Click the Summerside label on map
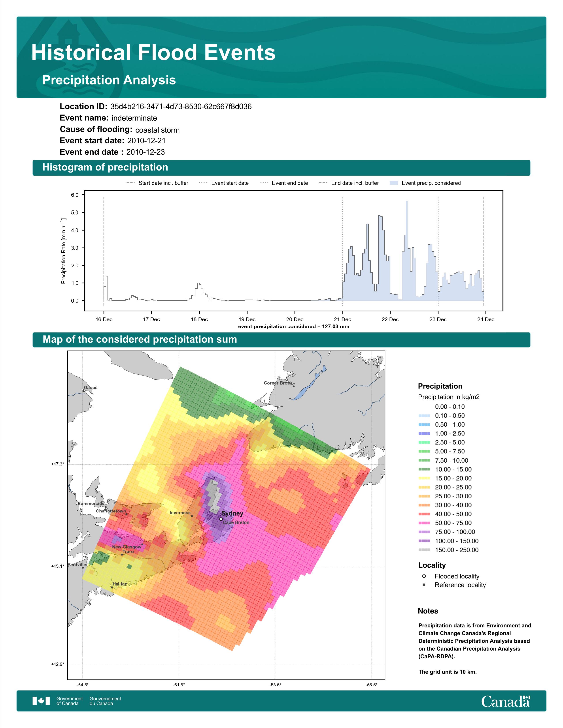Viewport: 563px width, 728px height. (91, 503)
